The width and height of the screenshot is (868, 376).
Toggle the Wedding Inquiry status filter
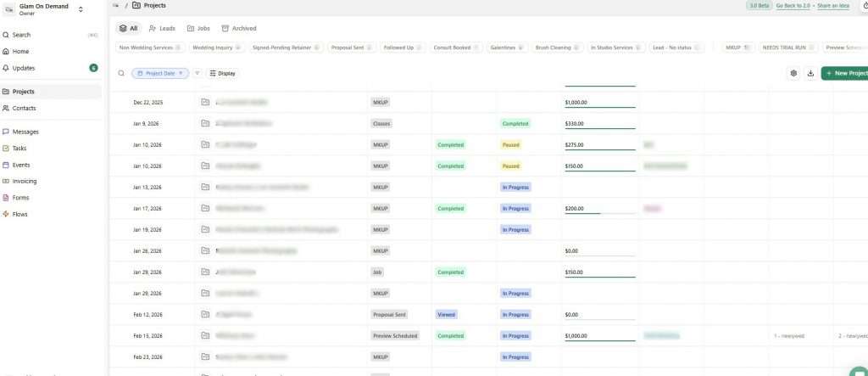click(214, 48)
